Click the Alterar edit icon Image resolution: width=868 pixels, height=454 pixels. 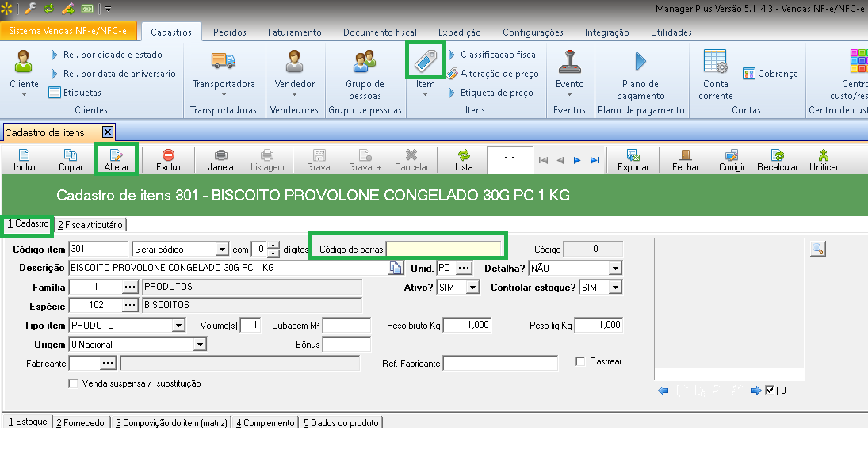coord(117,155)
